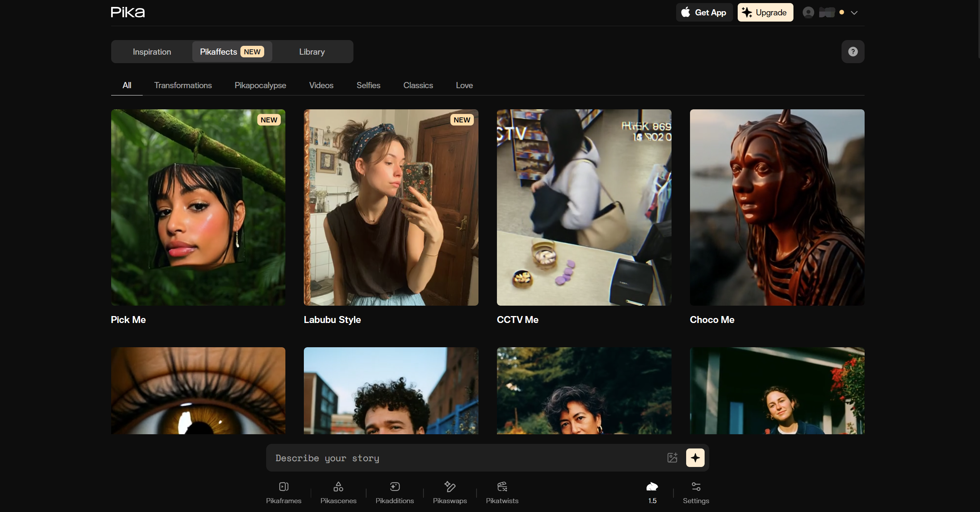Open Settings sliders icon
The width and height of the screenshot is (980, 512).
[696, 487]
